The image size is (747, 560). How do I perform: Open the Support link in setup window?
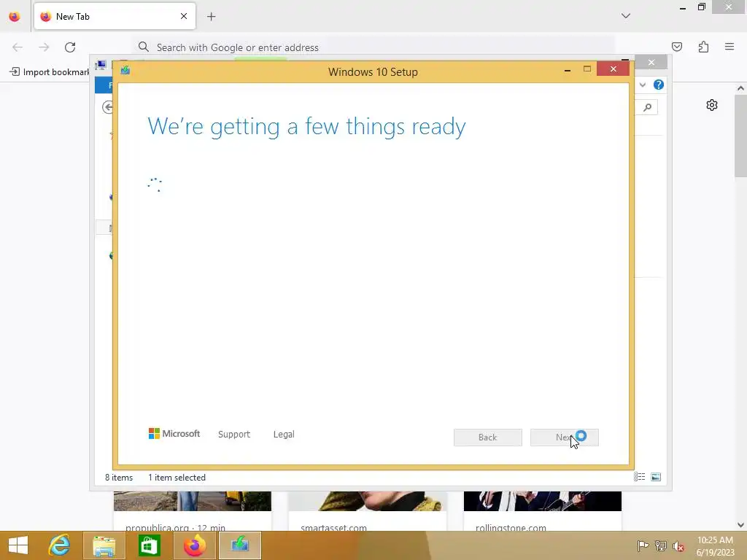pyautogui.click(x=234, y=435)
